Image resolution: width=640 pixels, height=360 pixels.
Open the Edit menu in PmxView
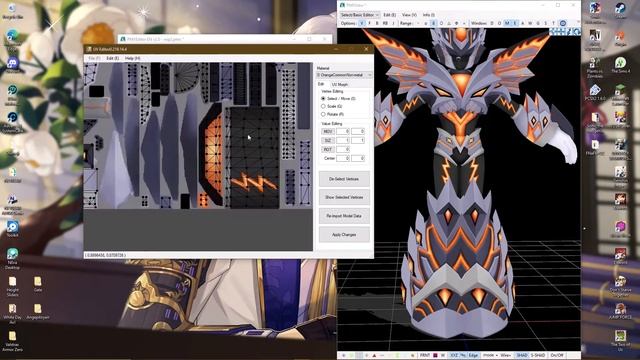click(x=389, y=15)
